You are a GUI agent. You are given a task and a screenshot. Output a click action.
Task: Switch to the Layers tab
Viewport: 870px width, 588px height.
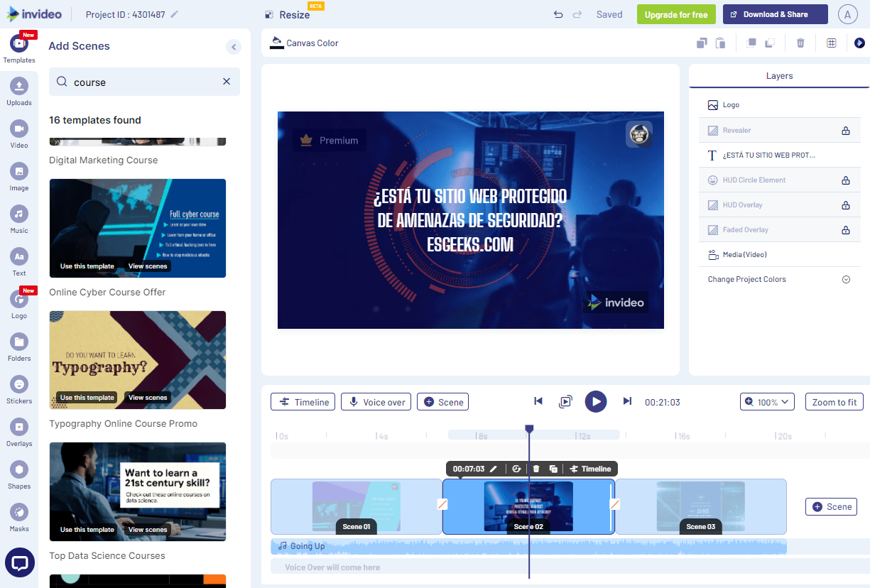(779, 75)
